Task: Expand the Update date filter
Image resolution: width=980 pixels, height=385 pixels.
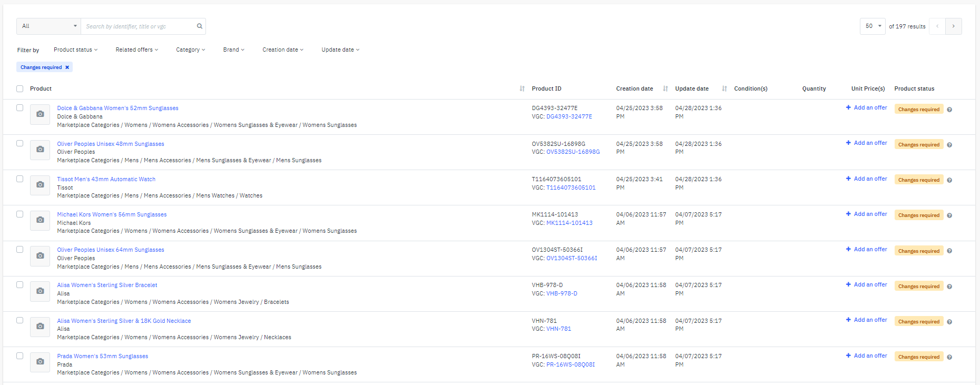Action: click(340, 50)
